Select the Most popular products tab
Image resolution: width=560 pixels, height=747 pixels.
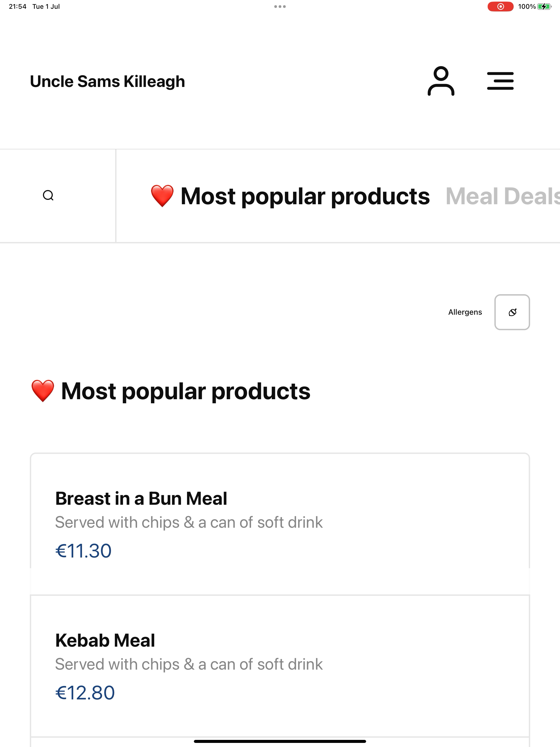point(290,196)
